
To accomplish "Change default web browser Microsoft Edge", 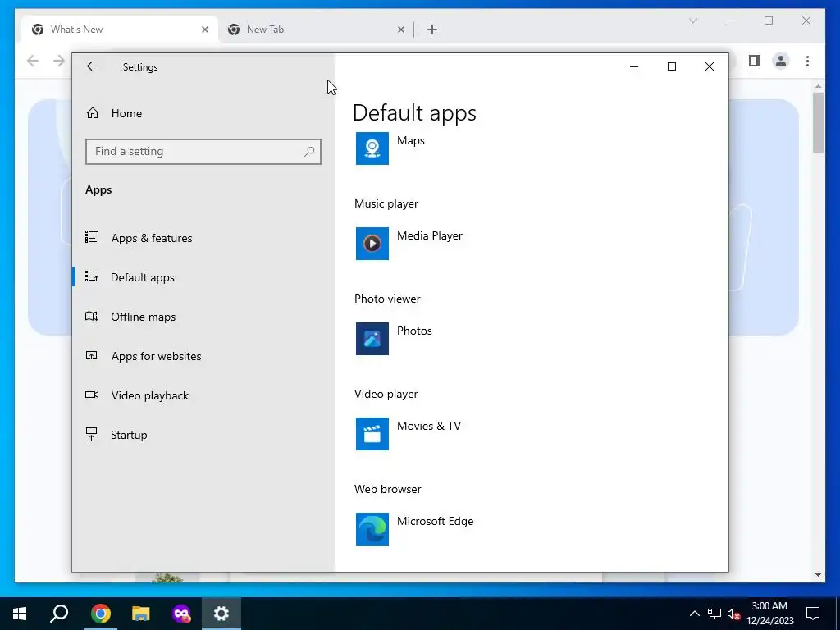I will coord(435,521).
